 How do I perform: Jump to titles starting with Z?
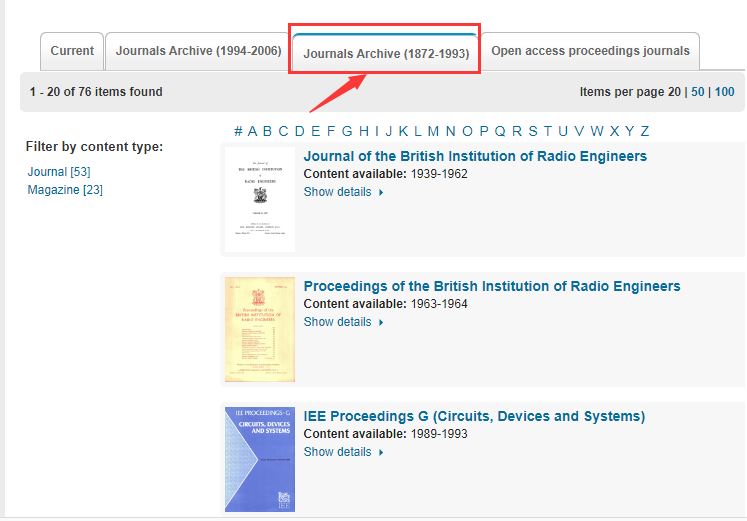645,131
